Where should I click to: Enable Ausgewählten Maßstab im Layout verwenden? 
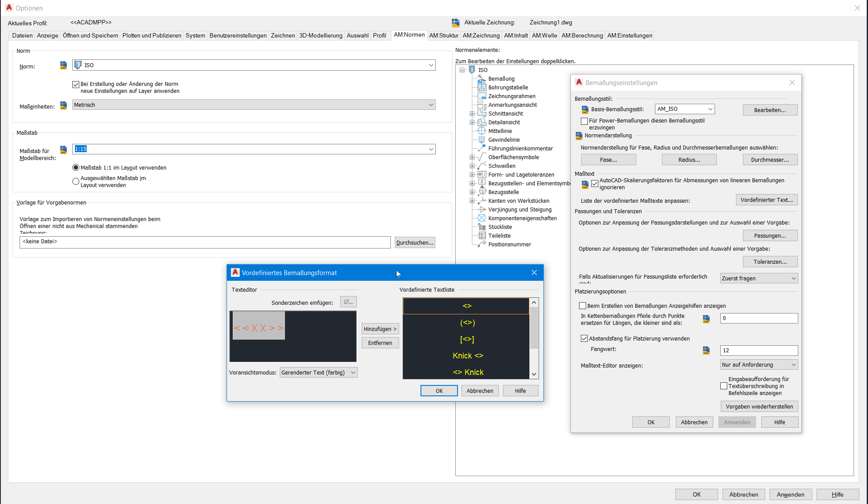[76, 181]
